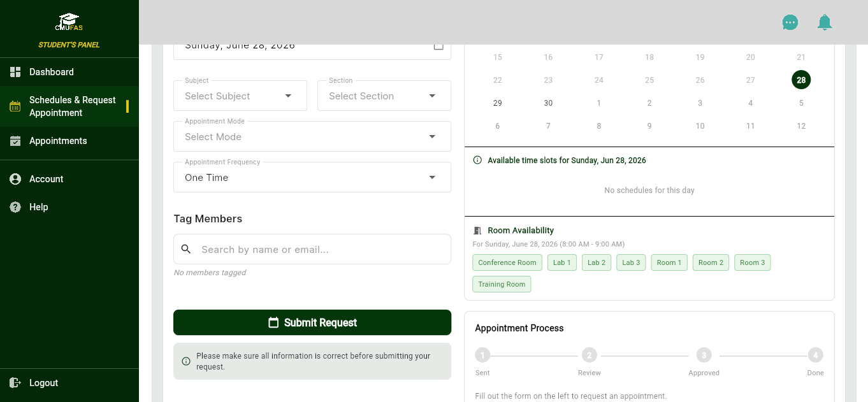Open the date picker calendar icon
Screen dimensions: 868x402
click(438, 46)
